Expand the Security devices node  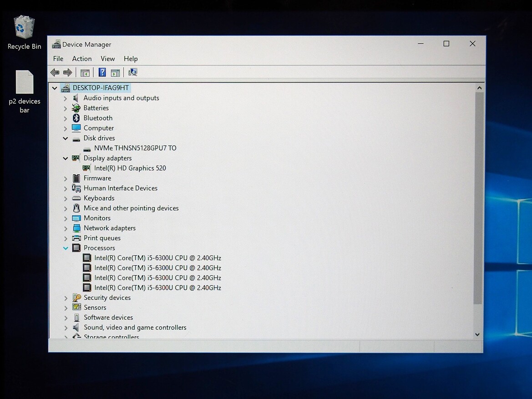click(66, 298)
